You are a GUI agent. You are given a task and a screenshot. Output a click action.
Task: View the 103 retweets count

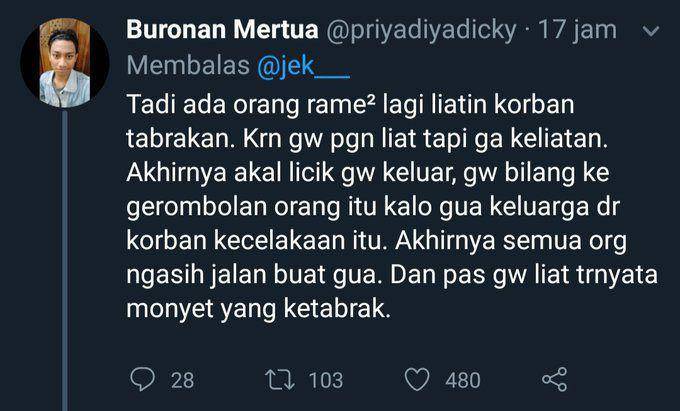pyautogui.click(x=326, y=380)
